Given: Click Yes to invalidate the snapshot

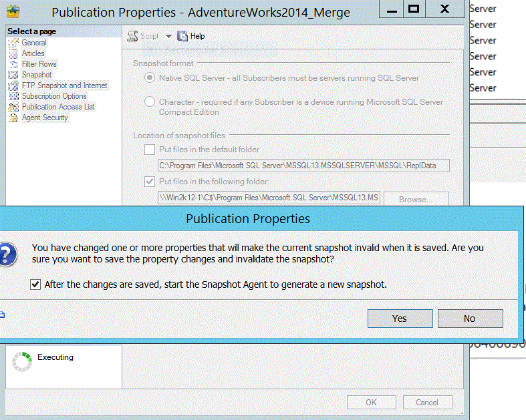Looking at the screenshot, I should [400, 319].
